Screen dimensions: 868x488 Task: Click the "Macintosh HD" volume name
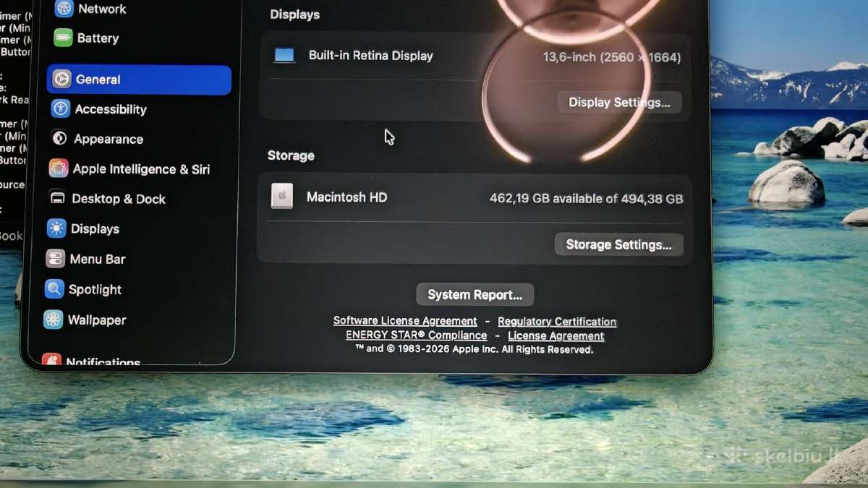point(346,197)
